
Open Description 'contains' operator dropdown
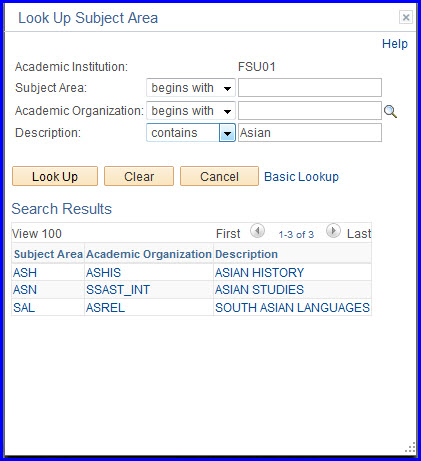[191, 133]
